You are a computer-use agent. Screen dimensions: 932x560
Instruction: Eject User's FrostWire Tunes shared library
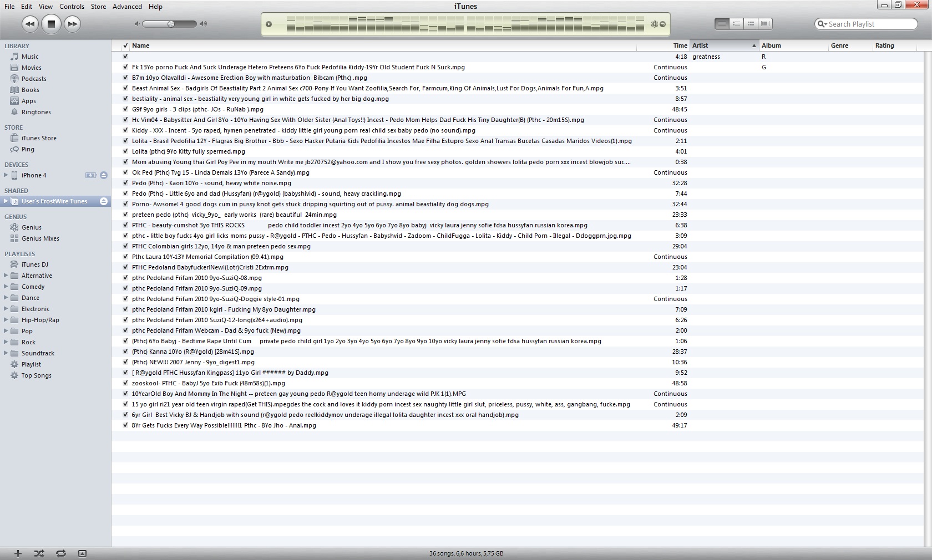(x=104, y=201)
